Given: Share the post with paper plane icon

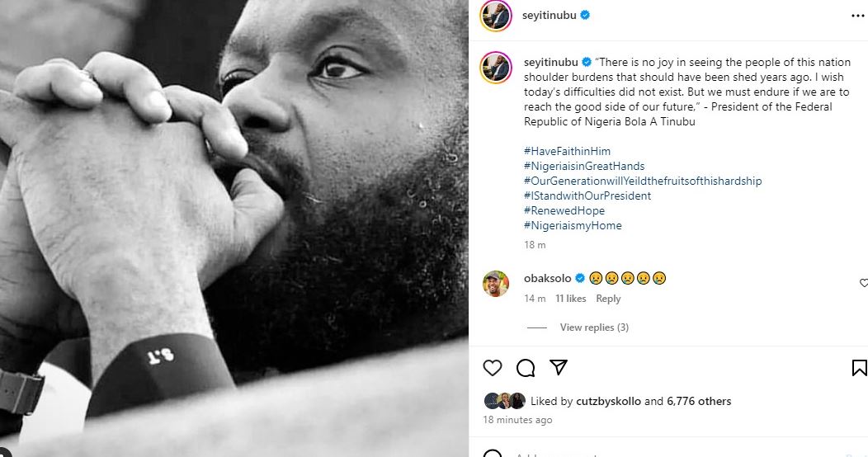Looking at the screenshot, I should pyautogui.click(x=559, y=368).
